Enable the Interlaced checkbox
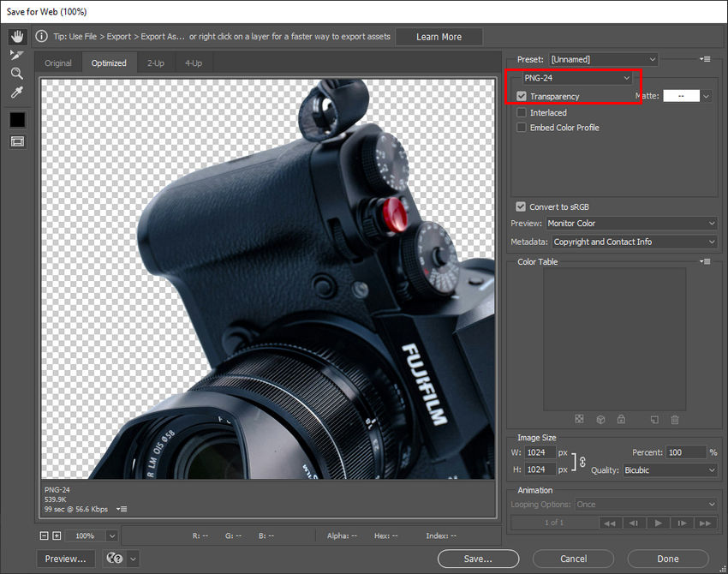The image size is (728, 574). 522,112
